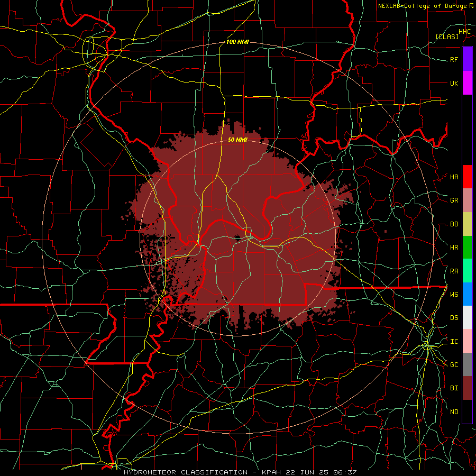The width and height of the screenshot is (476, 476).
Task: Click the 'HA' legend label
Action: pos(454,177)
